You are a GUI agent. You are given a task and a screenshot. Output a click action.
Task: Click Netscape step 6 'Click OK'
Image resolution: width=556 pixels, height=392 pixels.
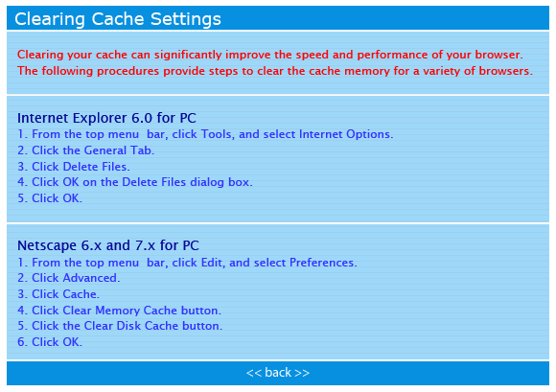coord(50,342)
